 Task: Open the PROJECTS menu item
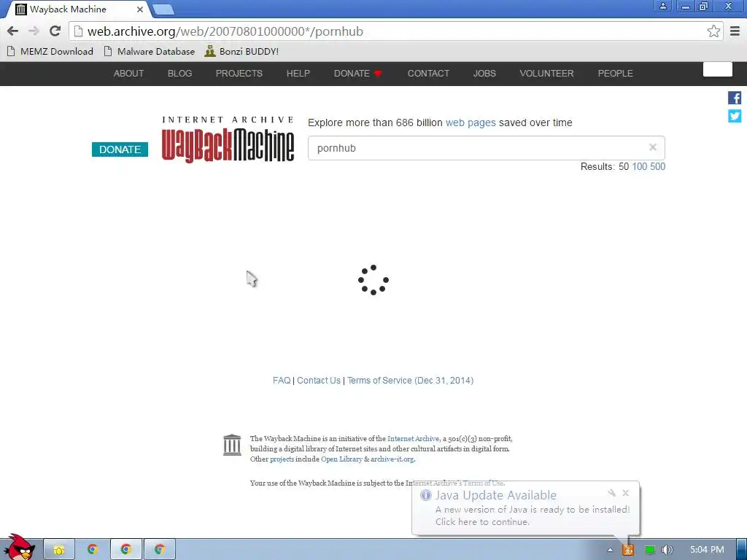(239, 74)
